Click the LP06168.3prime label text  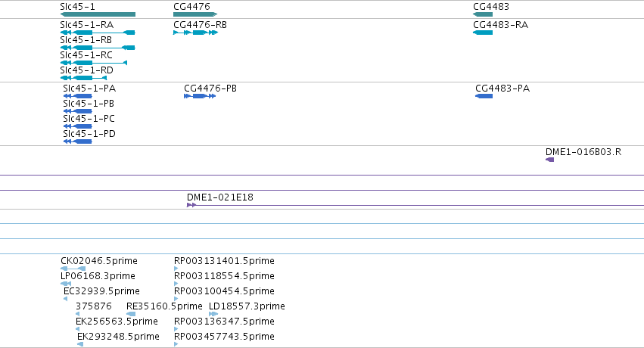point(98,276)
